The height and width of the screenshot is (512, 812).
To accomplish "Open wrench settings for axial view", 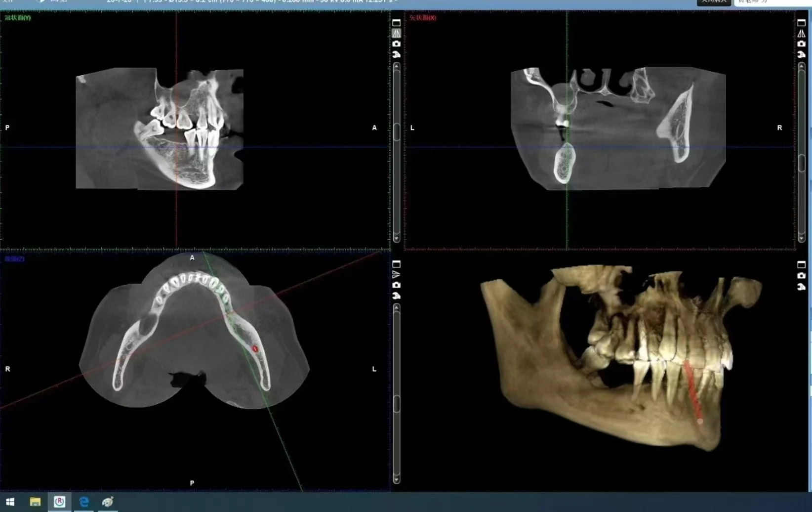I will [x=396, y=296].
